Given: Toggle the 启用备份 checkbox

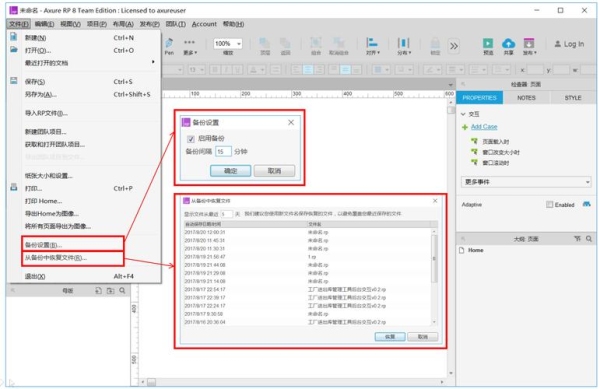Looking at the screenshot, I should [x=191, y=139].
